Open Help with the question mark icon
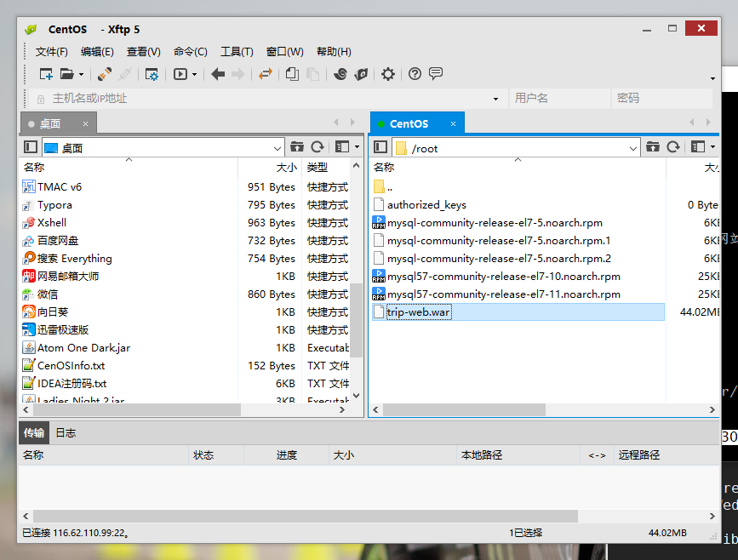The image size is (738, 560). tap(415, 74)
